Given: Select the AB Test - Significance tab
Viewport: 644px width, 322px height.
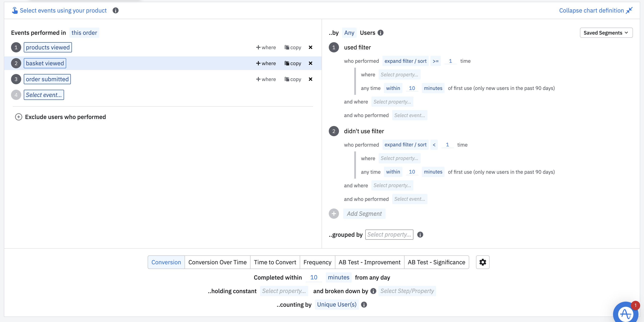Looking at the screenshot, I should pyautogui.click(x=436, y=262).
